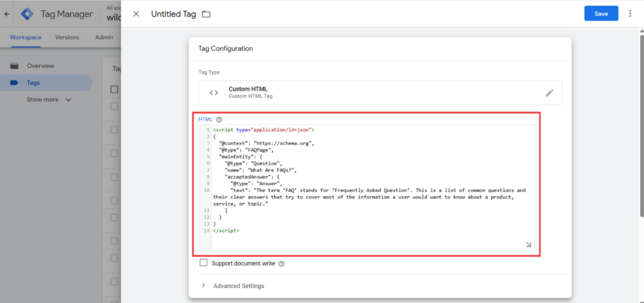Save the tag using Save button

click(601, 14)
